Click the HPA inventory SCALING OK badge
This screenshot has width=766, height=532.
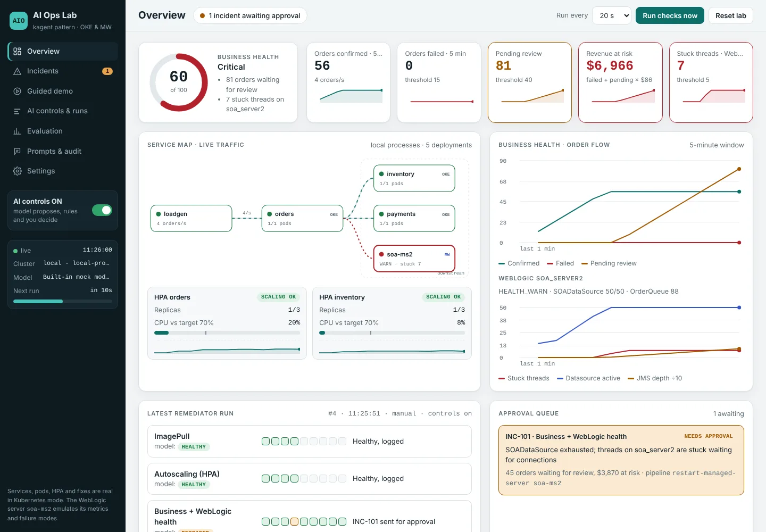point(444,297)
